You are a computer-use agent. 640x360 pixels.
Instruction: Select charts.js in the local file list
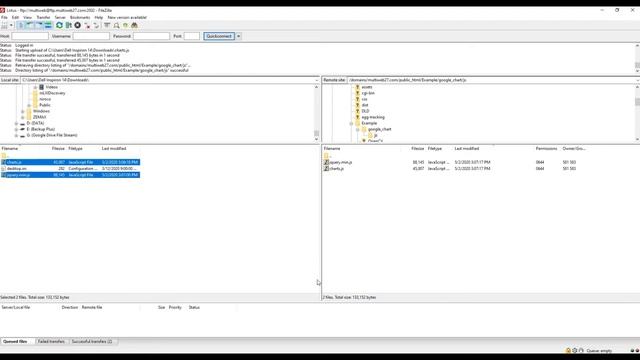(70, 162)
